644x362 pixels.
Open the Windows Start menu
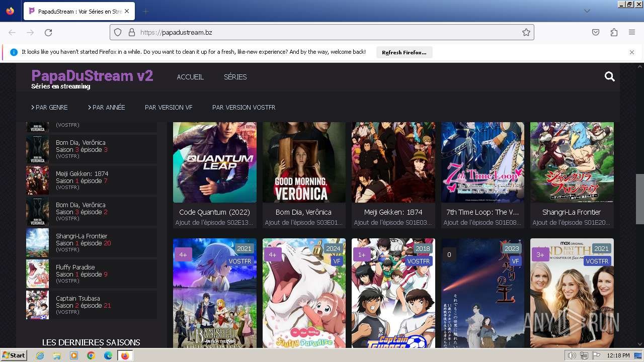(14, 355)
